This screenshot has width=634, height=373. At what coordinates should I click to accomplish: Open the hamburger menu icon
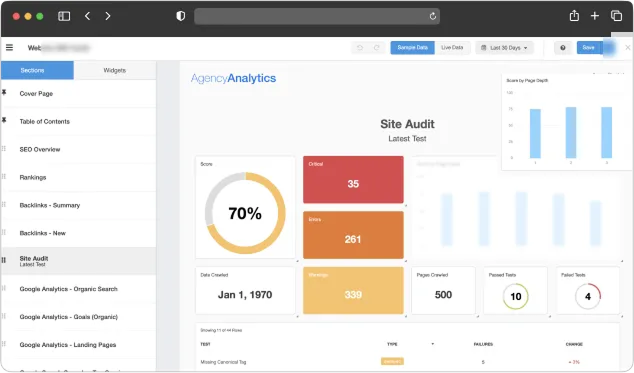pos(9,48)
